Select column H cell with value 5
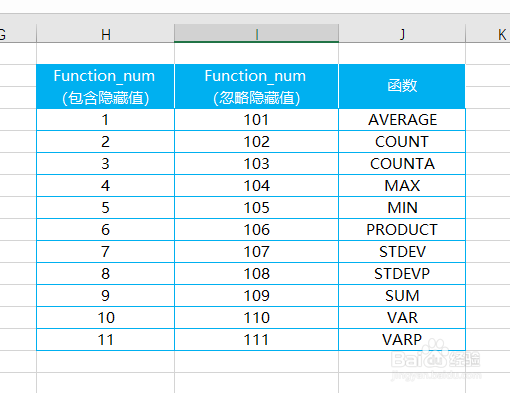The height and width of the screenshot is (393, 510). pos(105,208)
